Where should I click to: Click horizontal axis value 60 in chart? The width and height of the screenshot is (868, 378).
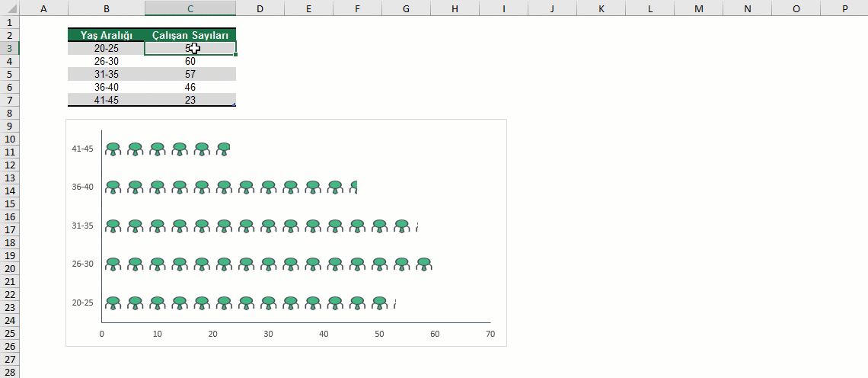(435, 335)
